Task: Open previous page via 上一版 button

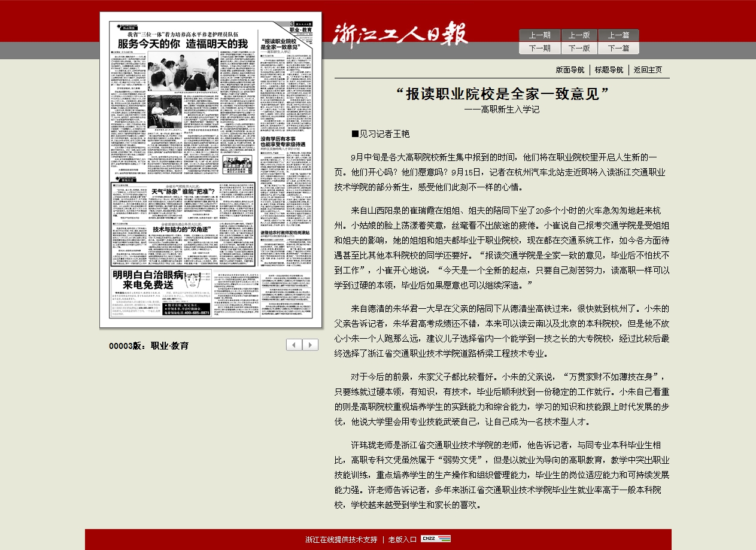Action: tap(579, 35)
